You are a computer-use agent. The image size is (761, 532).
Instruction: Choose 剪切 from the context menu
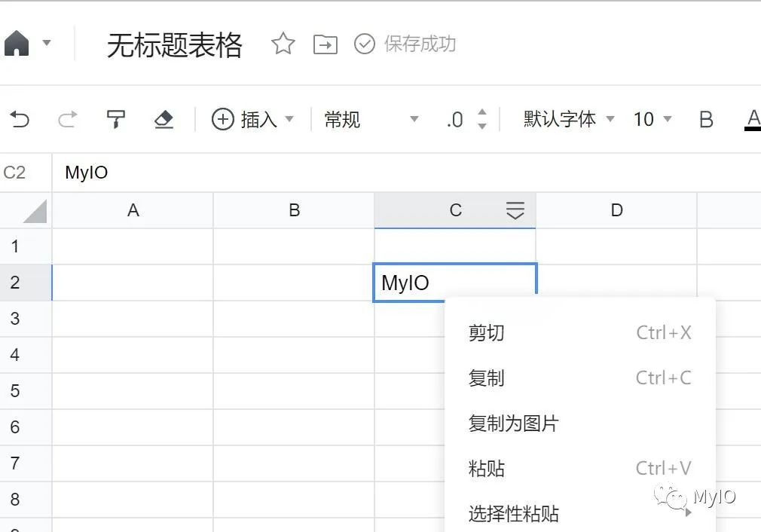486,332
